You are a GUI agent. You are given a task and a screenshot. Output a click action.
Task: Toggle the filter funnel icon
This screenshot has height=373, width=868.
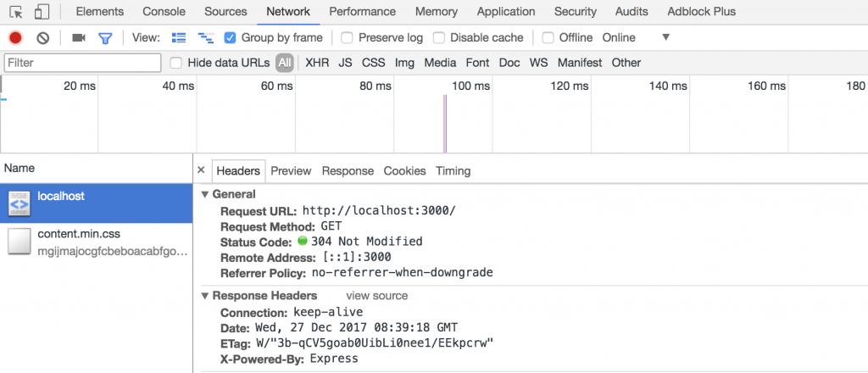(x=105, y=38)
